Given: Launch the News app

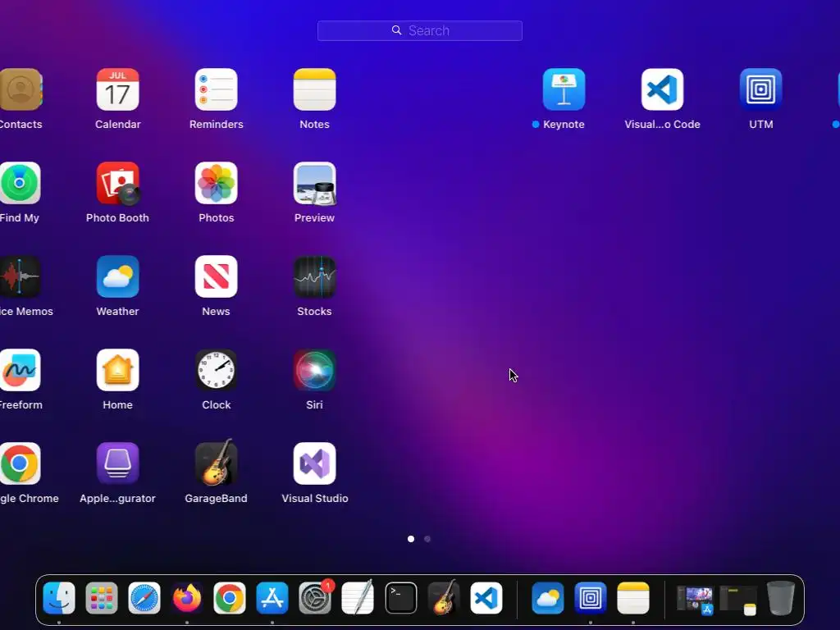Looking at the screenshot, I should coord(216,276).
